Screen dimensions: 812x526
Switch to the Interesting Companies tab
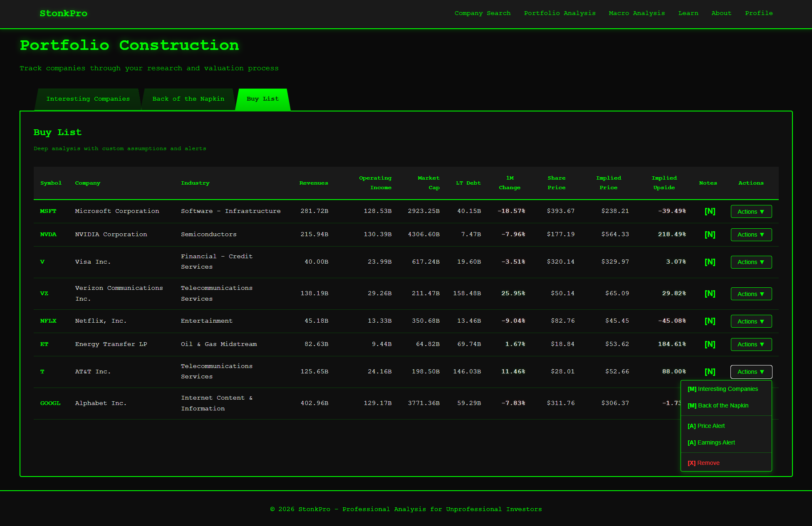tap(88, 99)
